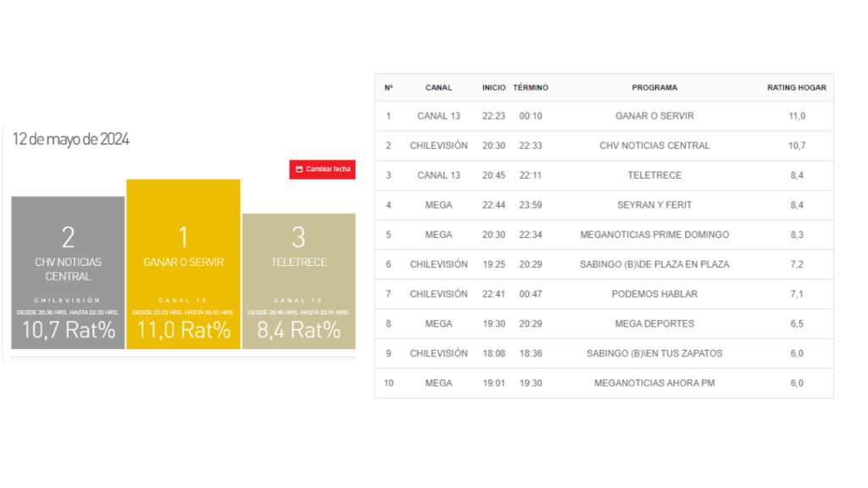Click the CANAL column header

click(438, 87)
